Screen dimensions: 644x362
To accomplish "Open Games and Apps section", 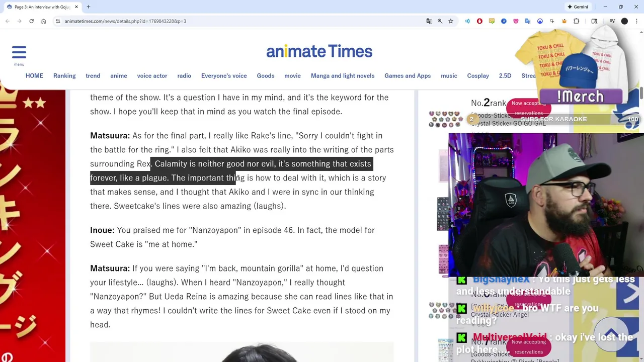I will click(x=408, y=75).
